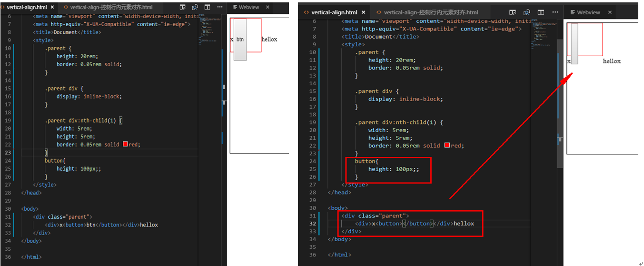The height and width of the screenshot is (266, 644).
Task: Open preview to the side in left editor
Action: 183,8
